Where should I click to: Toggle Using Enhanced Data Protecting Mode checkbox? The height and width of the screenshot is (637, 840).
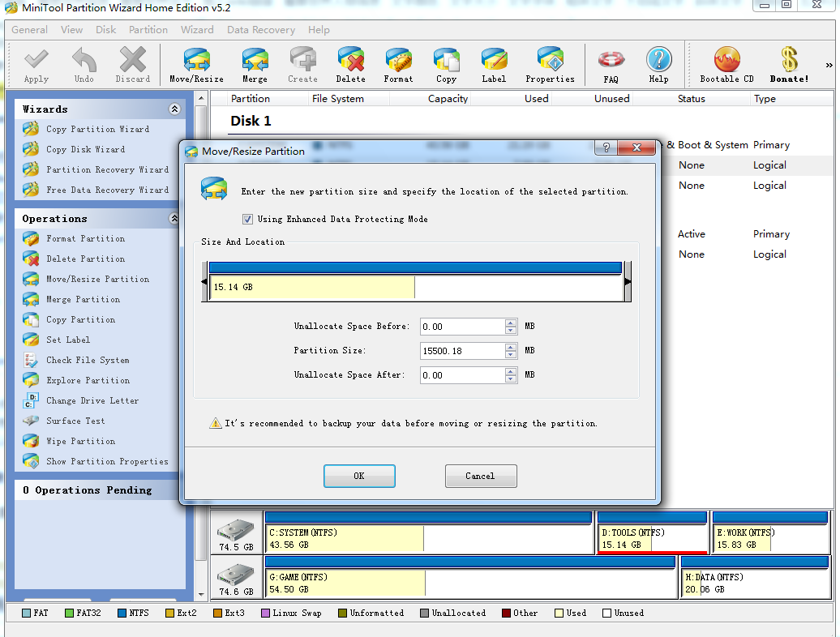[247, 219]
